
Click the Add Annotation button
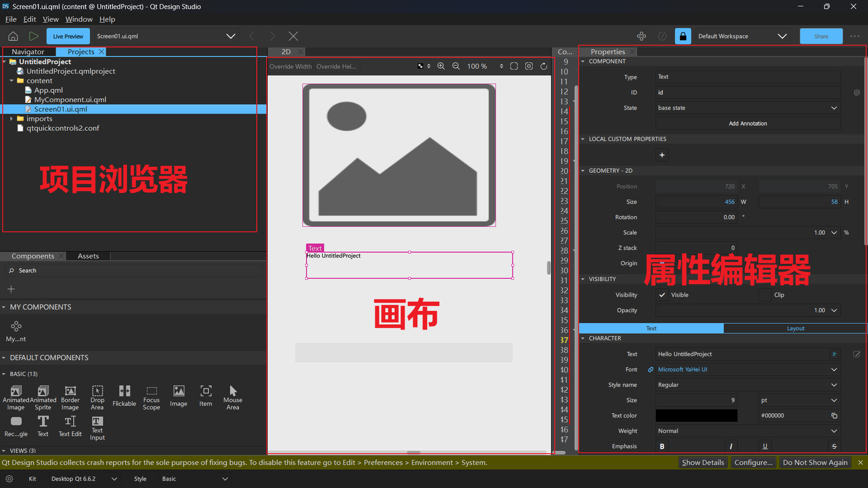747,123
